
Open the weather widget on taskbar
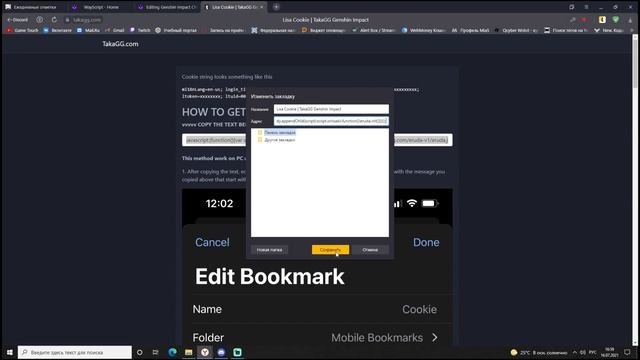coord(539,353)
